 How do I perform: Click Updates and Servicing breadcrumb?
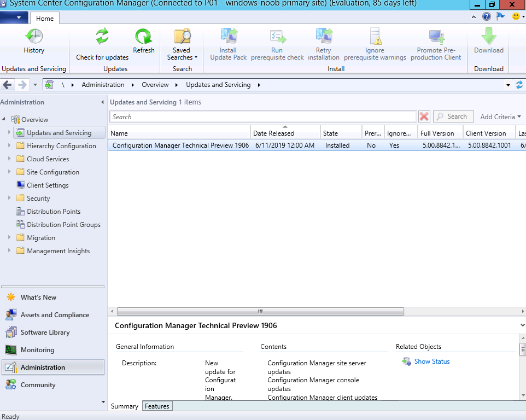(218, 85)
